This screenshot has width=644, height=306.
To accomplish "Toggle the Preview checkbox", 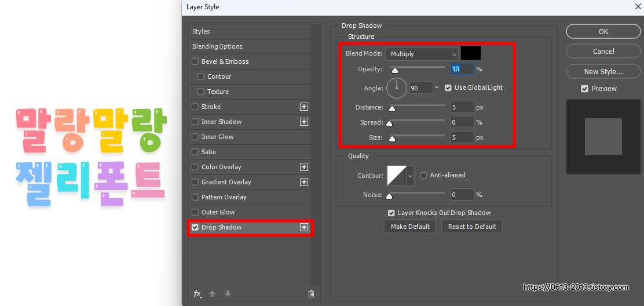I will (584, 89).
